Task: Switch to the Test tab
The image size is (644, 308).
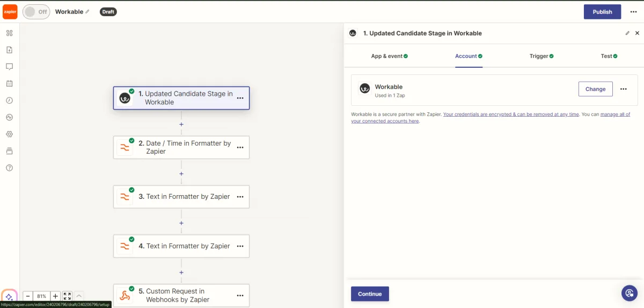Action: (x=609, y=56)
